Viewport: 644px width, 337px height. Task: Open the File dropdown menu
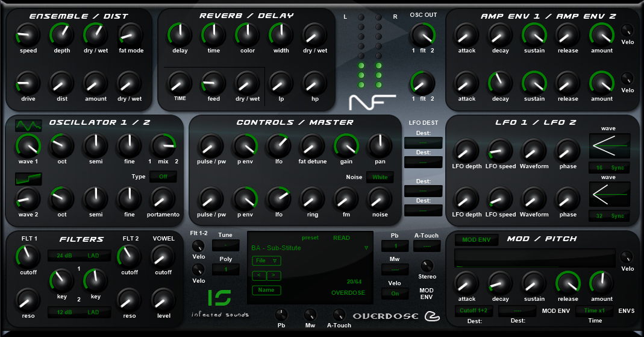click(266, 260)
